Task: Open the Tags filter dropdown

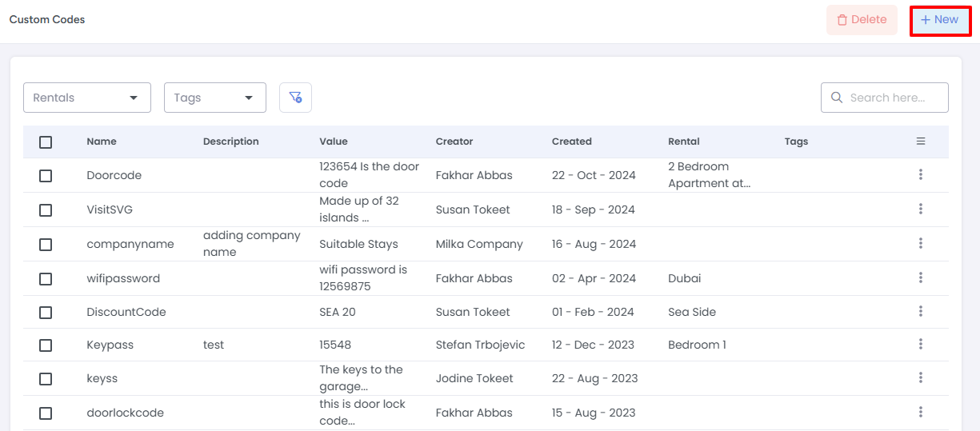Action: pos(214,98)
